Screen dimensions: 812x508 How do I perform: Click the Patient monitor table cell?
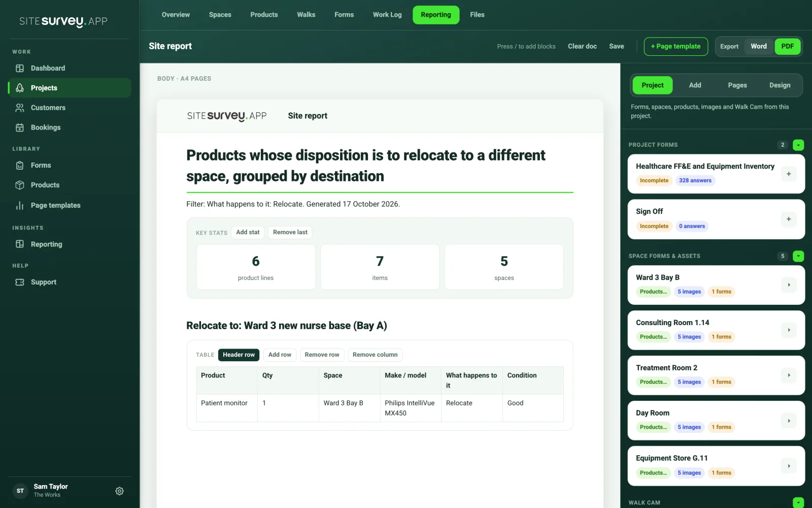click(227, 408)
